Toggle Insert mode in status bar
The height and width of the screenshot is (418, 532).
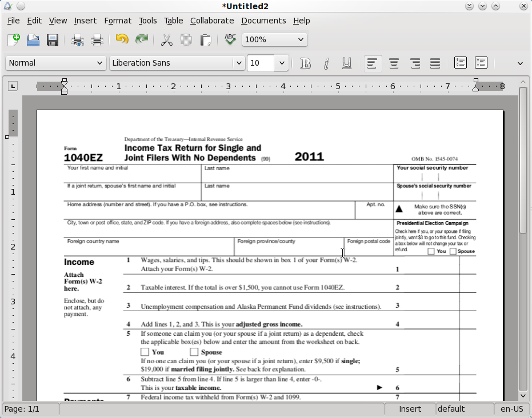coord(410,409)
